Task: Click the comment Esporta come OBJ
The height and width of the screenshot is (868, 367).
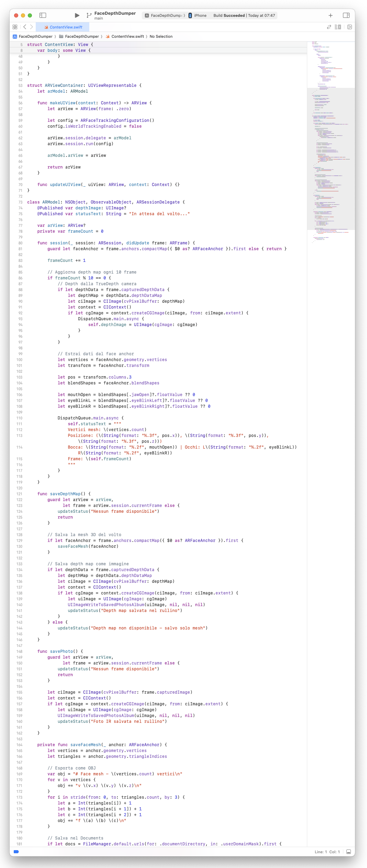Action: [71, 768]
